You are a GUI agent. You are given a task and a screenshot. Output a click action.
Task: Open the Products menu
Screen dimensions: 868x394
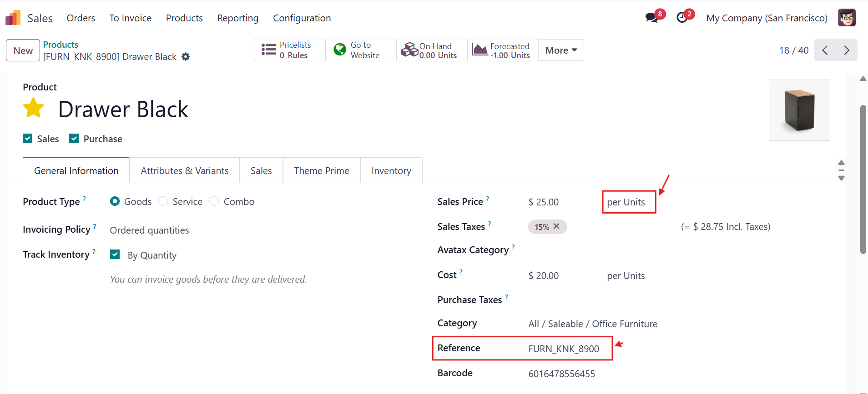coord(184,18)
